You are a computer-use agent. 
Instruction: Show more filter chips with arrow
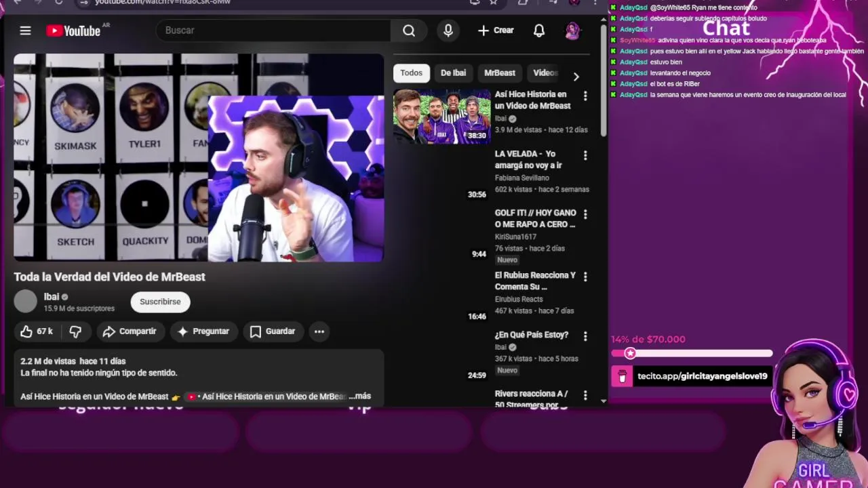tap(576, 77)
